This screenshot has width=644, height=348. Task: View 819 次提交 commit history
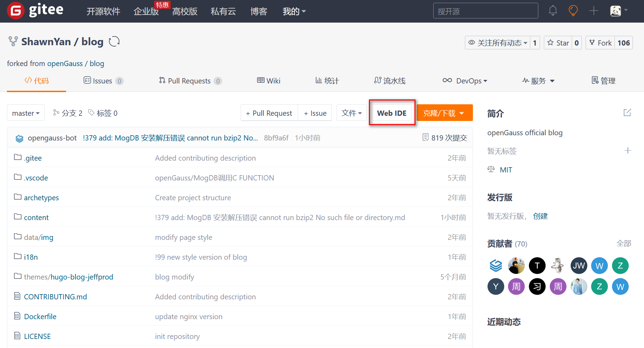445,138
